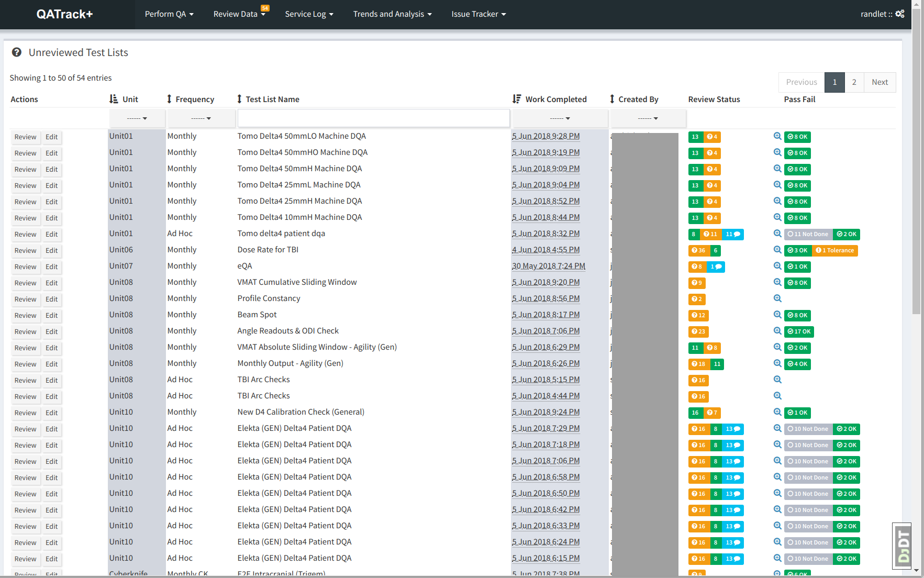Open the Frequency filter dropdown
The width and height of the screenshot is (924, 578).
click(x=201, y=118)
